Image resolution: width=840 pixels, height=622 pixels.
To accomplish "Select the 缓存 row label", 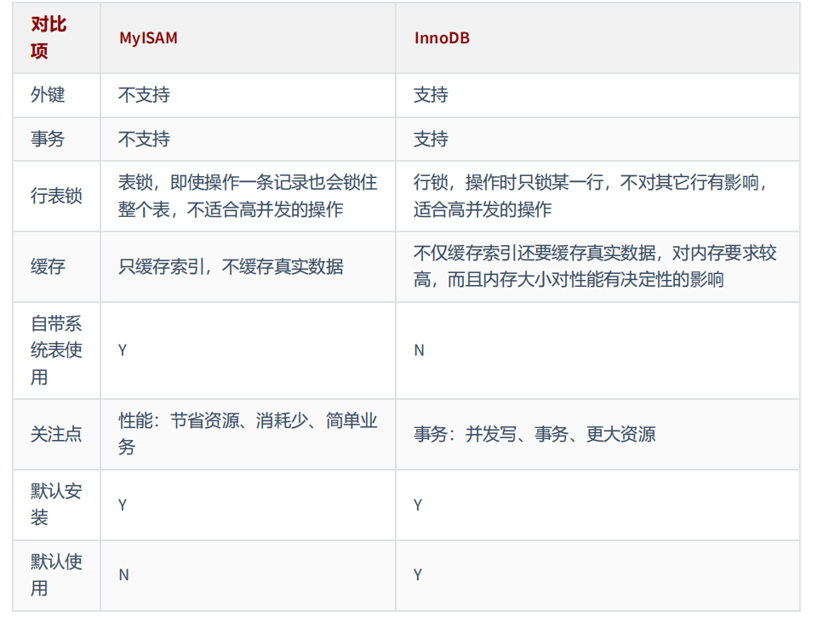I will pos(48,266).
